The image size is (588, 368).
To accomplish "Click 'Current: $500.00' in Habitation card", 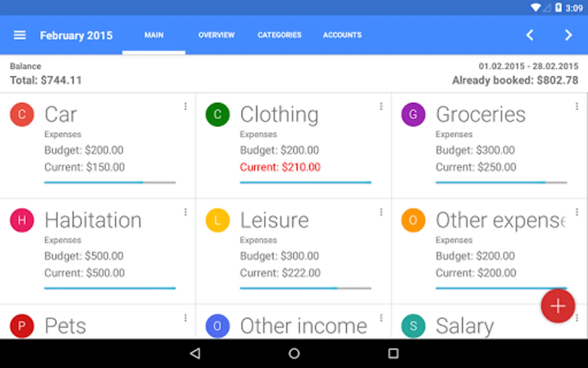I will coord(85,273).
